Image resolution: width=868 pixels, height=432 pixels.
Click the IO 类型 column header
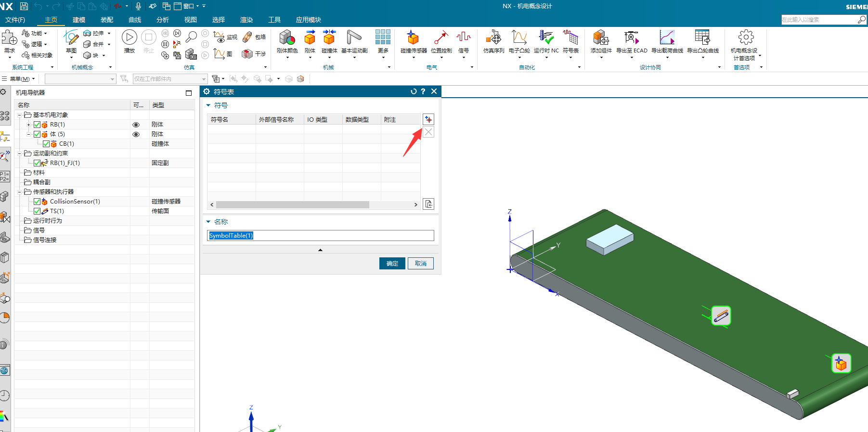[323, 119]
